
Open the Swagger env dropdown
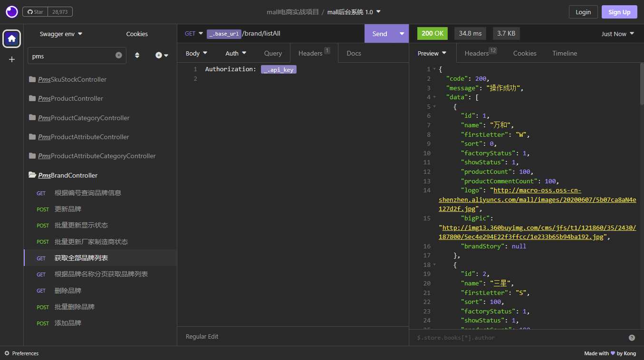point(61,34)
